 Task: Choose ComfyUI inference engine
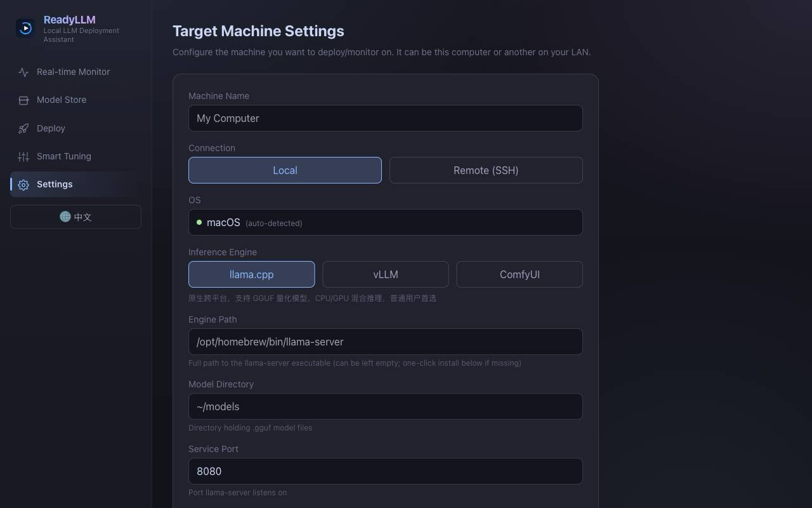(x=520, y=274)
